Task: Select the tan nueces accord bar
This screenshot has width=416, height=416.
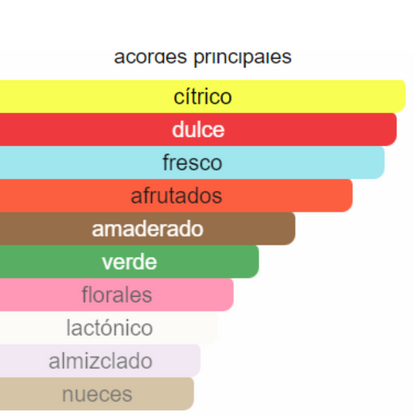Action: (x=97, y=393)
